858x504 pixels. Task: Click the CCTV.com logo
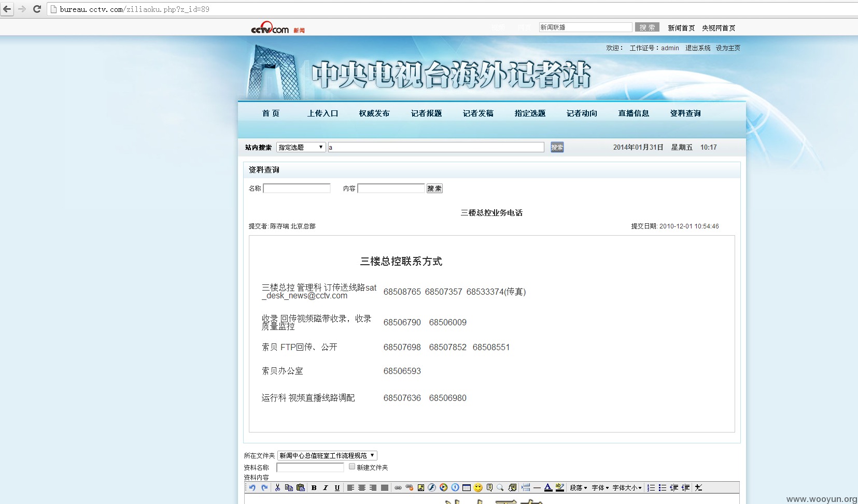coord(270,28)
